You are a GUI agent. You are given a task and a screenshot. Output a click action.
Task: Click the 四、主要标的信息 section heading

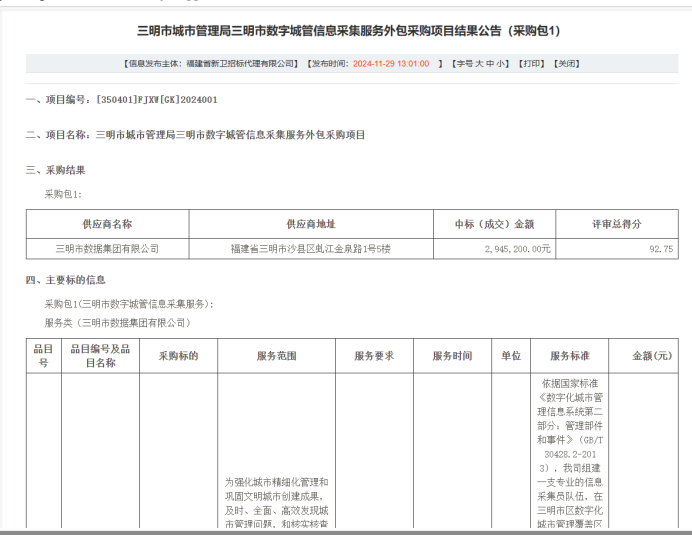(66, 280)
